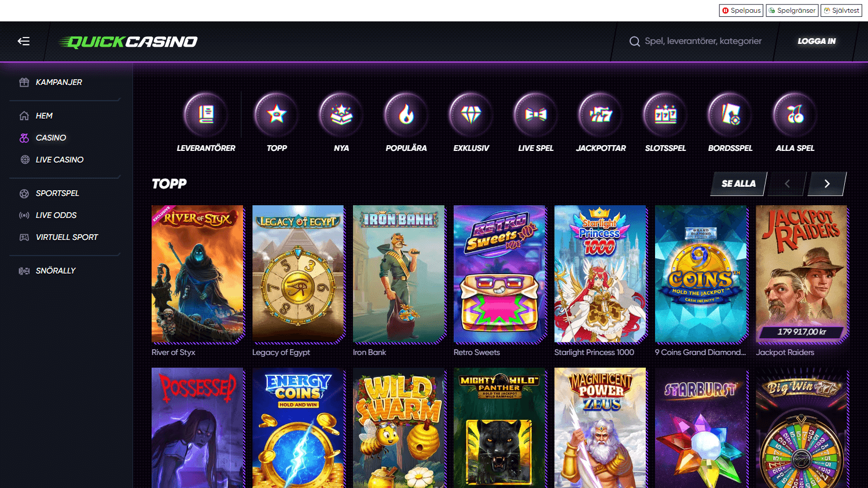
Task: Open the Starlight Princess 1000 thumbnail
Action: coord(601,274)
